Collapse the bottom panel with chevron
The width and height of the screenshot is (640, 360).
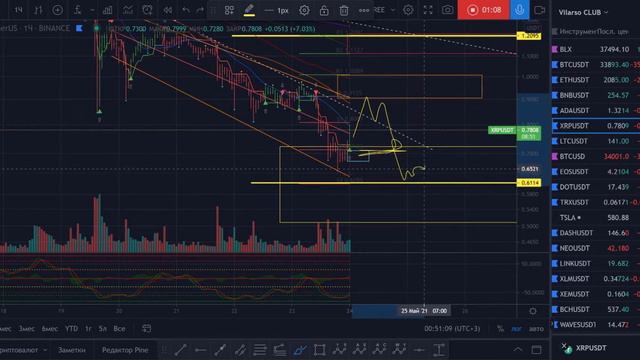click(x=518, y=350)
